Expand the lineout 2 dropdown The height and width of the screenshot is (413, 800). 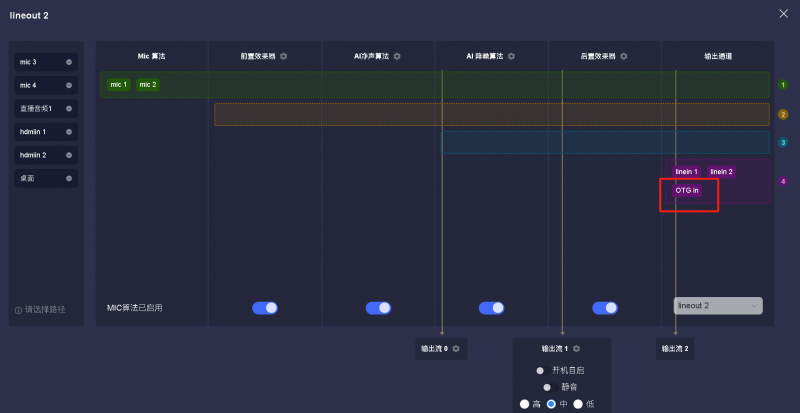tap(718, 306)
